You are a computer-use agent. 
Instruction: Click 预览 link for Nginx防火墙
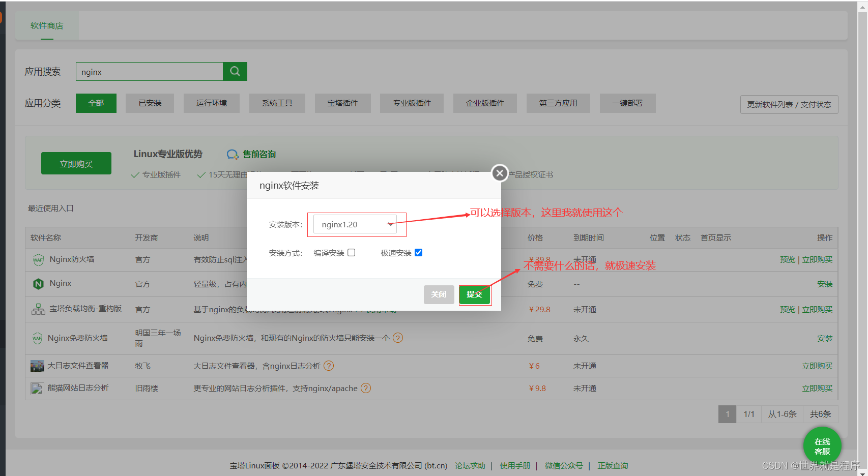tap(788, 259)
